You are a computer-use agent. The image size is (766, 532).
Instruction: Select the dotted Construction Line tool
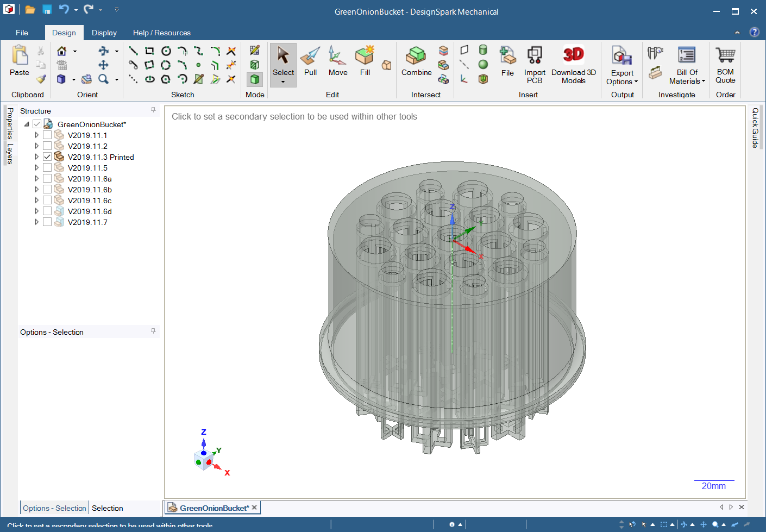[133, 79]
